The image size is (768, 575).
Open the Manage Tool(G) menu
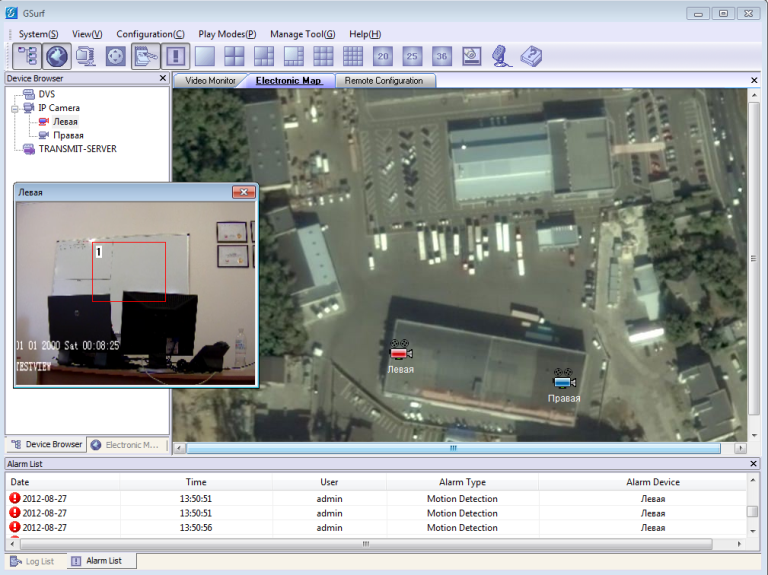(x=303, y=34)
